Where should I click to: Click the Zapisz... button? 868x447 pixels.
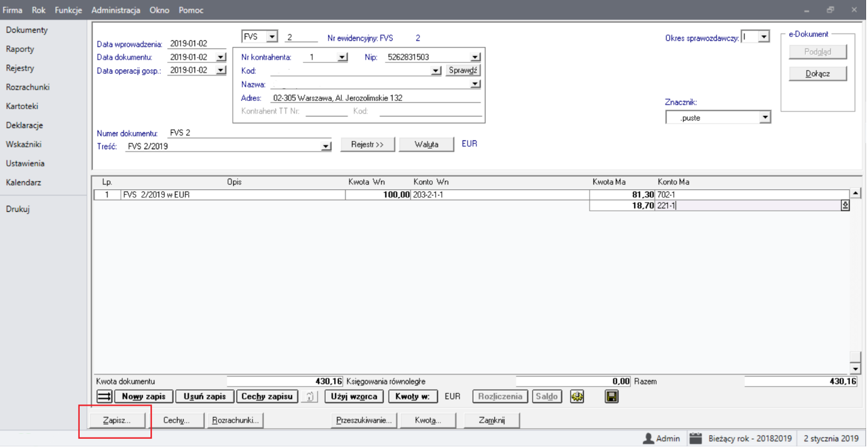pos(117,421)
